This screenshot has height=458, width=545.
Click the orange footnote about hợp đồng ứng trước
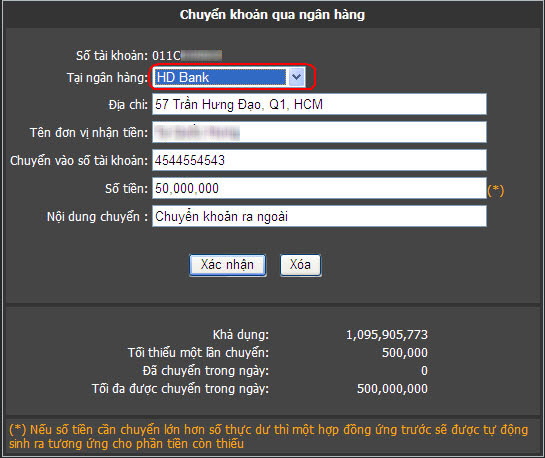268,436
